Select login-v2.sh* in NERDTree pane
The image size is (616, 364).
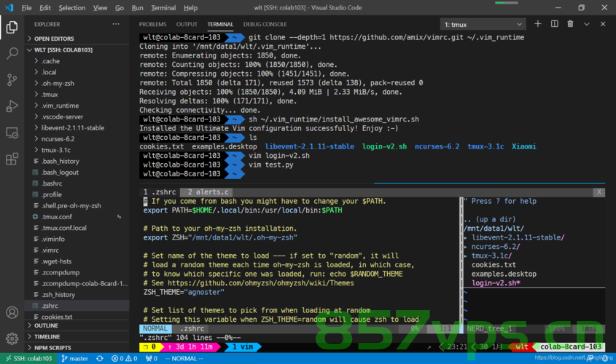(x=496, y=283)
